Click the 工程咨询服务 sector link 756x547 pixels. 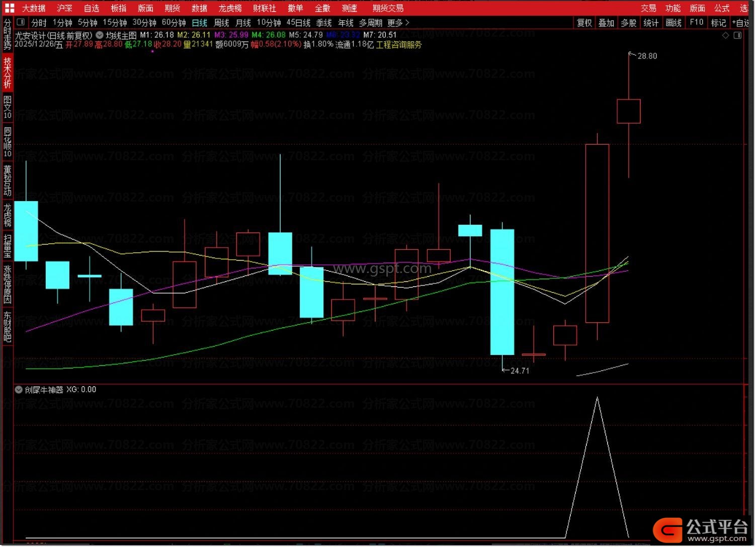[x=398, y=45]
